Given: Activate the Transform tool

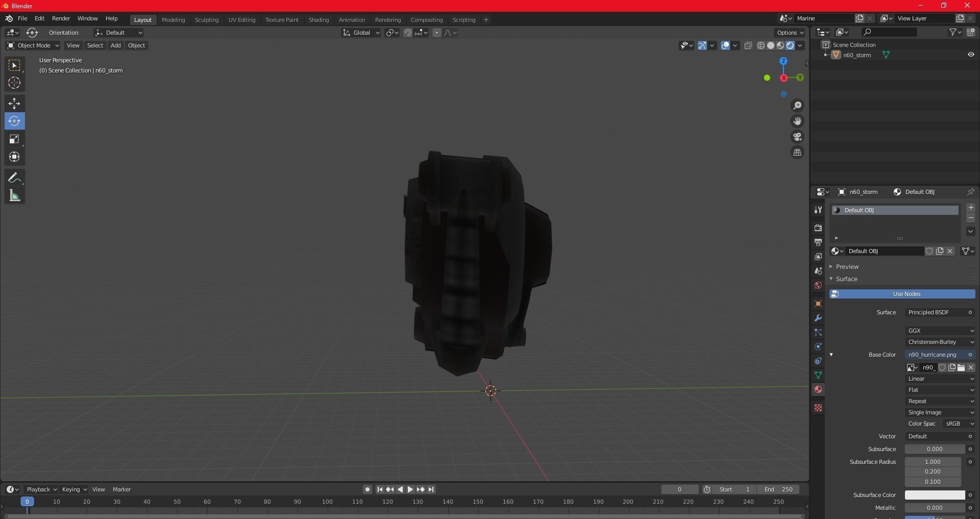Looking at the screenshot, I should pyautogui.click(x=14, y=157).
